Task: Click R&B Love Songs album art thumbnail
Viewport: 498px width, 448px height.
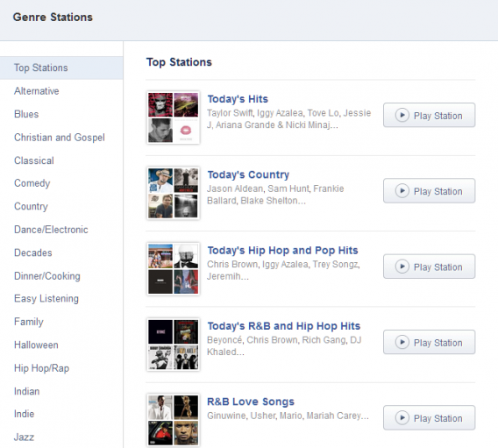Action: click(x=173, y=420)
